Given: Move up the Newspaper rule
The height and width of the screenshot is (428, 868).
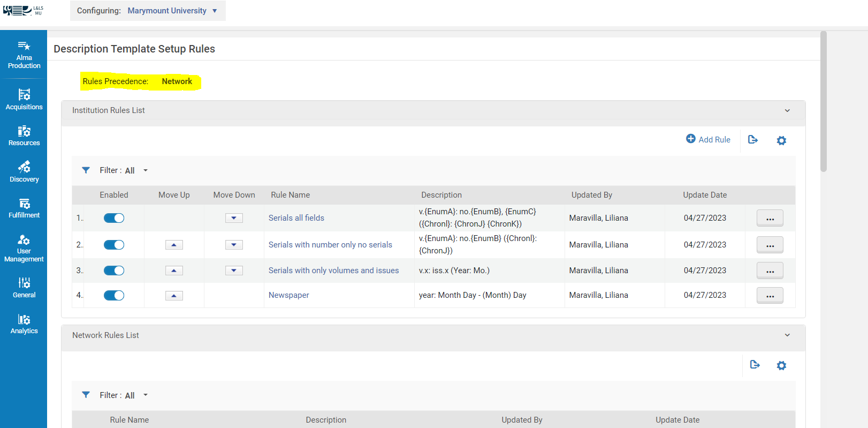Looking at the screenshot, I should 174,296.
